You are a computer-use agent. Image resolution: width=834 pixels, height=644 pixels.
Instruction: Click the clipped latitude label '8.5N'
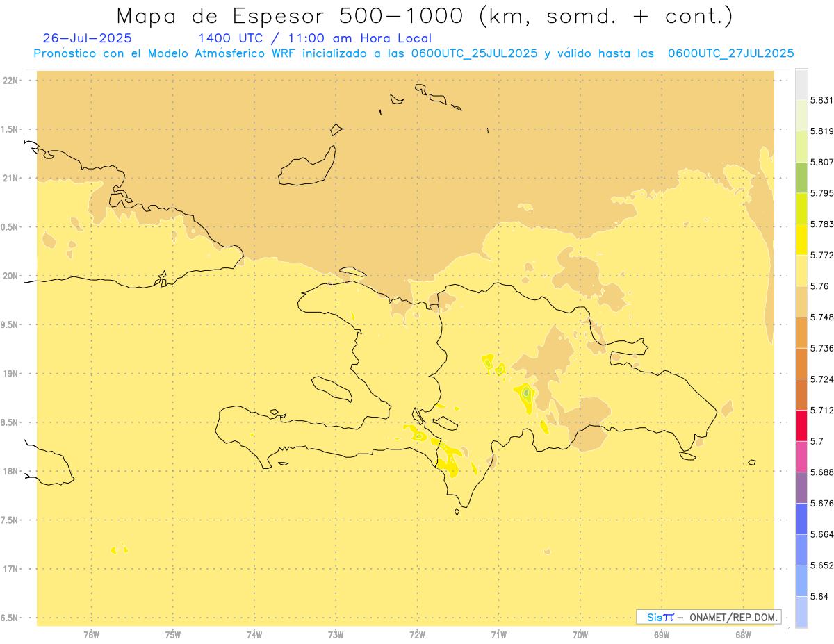click(x=10, y=422)
